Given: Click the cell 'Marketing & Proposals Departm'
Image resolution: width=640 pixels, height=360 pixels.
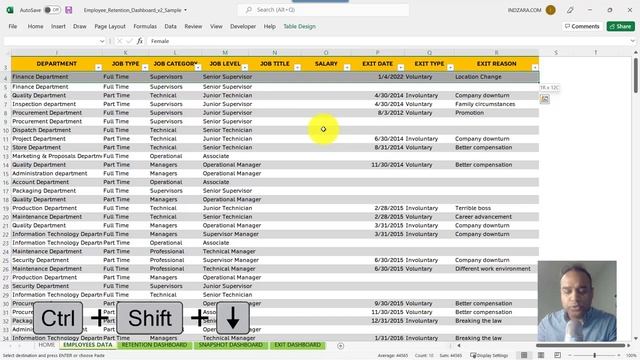Looking at the screenshot, I should point(57,156).
